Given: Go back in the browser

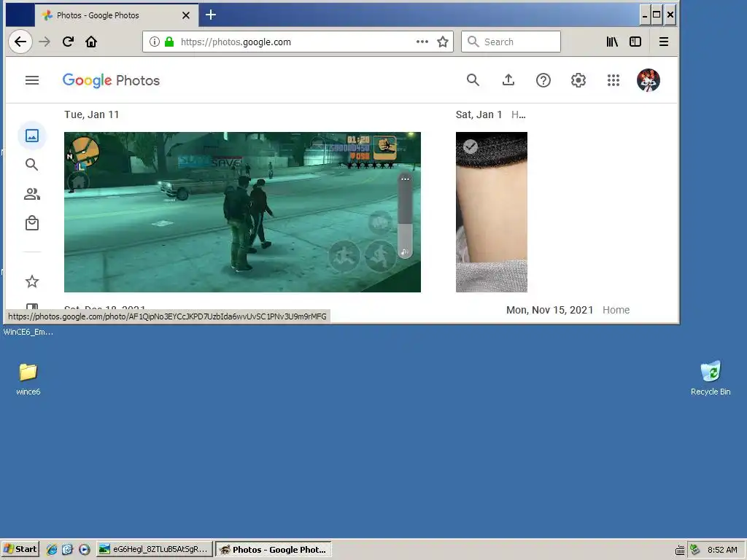Looking at the screenshot, I should [x=20, y=42].
